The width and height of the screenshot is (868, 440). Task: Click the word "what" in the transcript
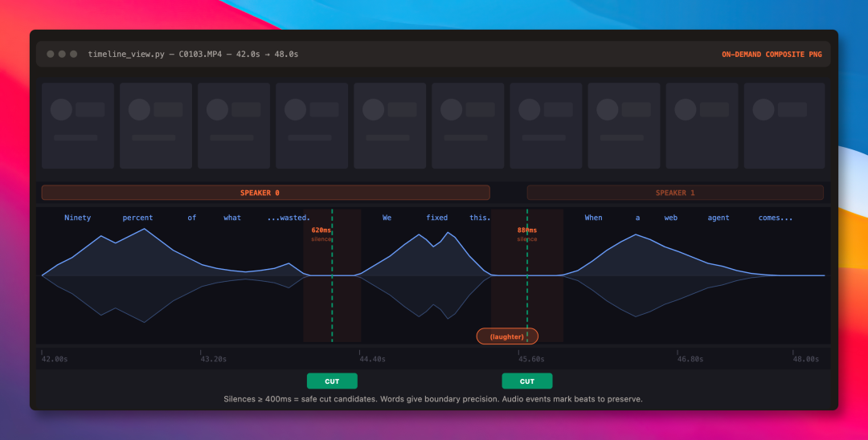coord(232,218)
